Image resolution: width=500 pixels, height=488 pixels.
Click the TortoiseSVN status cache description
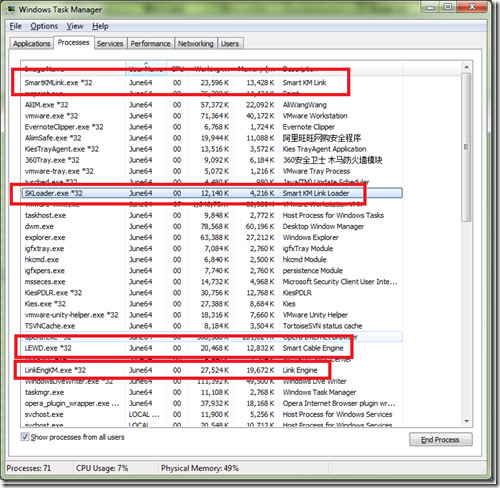pos(322,326)
